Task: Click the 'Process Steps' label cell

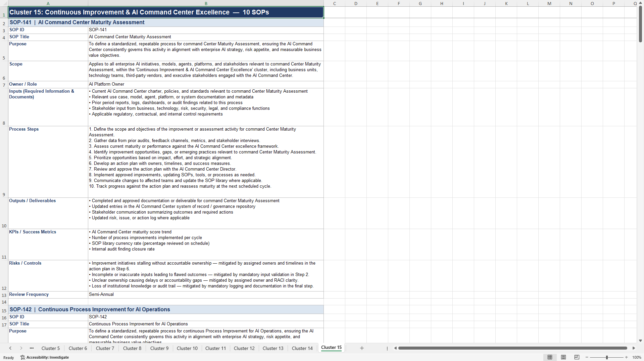Action: [x=48, y=162]
